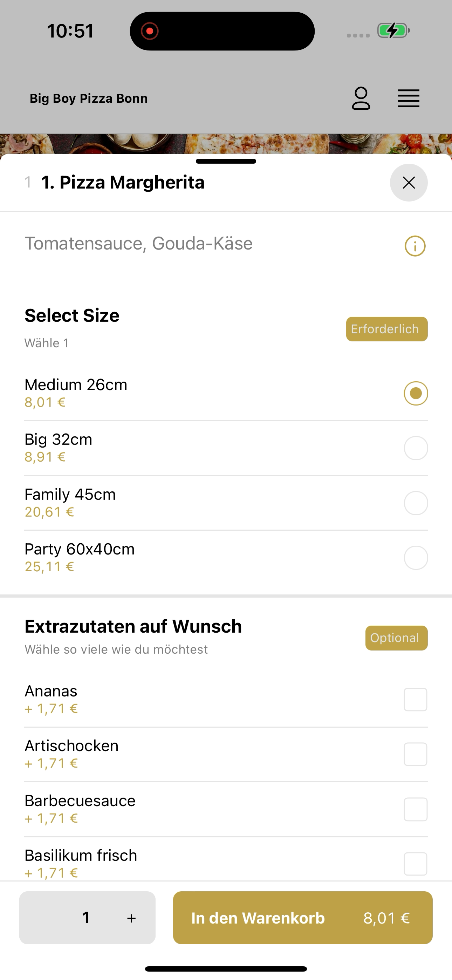Check the Basilikum frisch extra
This screenshot has height=980, width=452.
(416, 864)
